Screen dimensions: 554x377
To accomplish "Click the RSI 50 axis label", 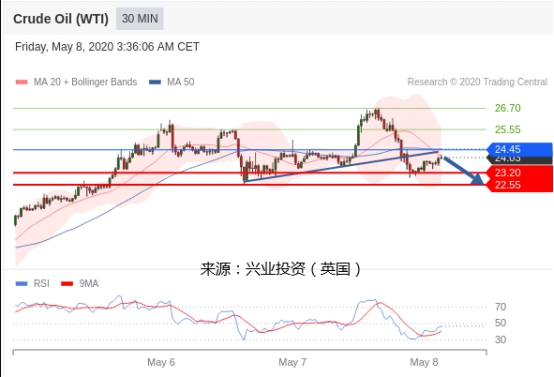I will (x=500, y=323).
